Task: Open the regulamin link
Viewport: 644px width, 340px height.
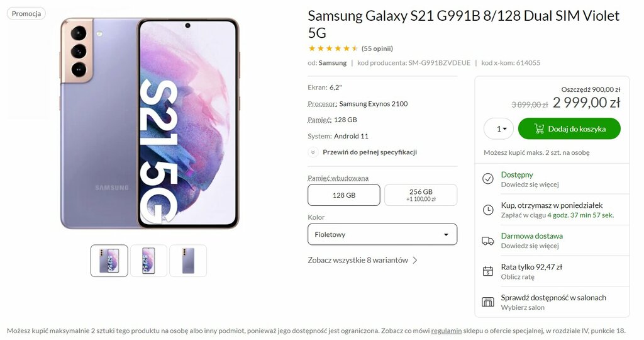Action: [x=447, y=331]
